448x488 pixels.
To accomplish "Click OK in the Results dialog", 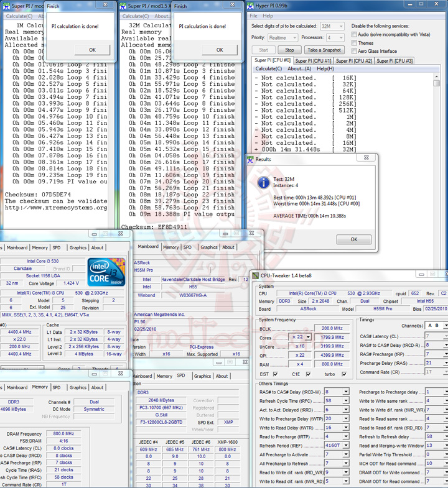I will point(353,239).
